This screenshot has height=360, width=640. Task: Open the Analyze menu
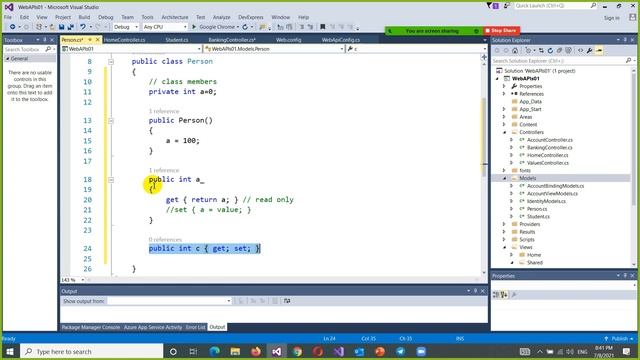[x=222, y=17]
